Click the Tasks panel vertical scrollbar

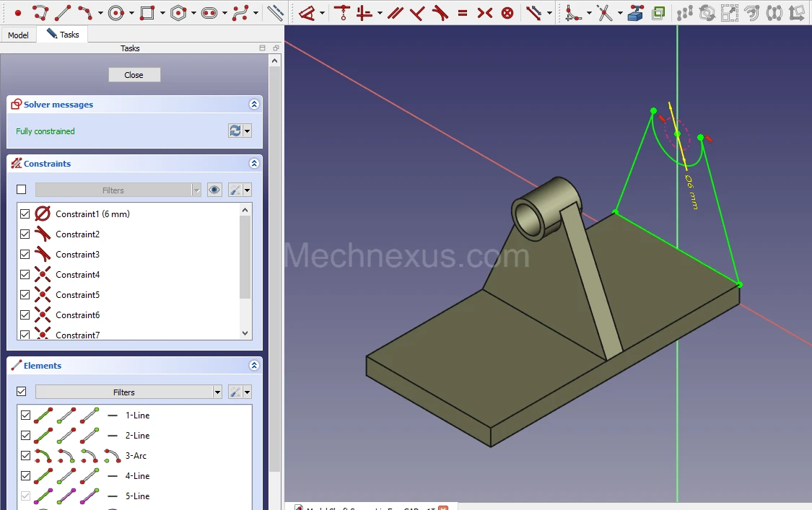pos(274,269)
